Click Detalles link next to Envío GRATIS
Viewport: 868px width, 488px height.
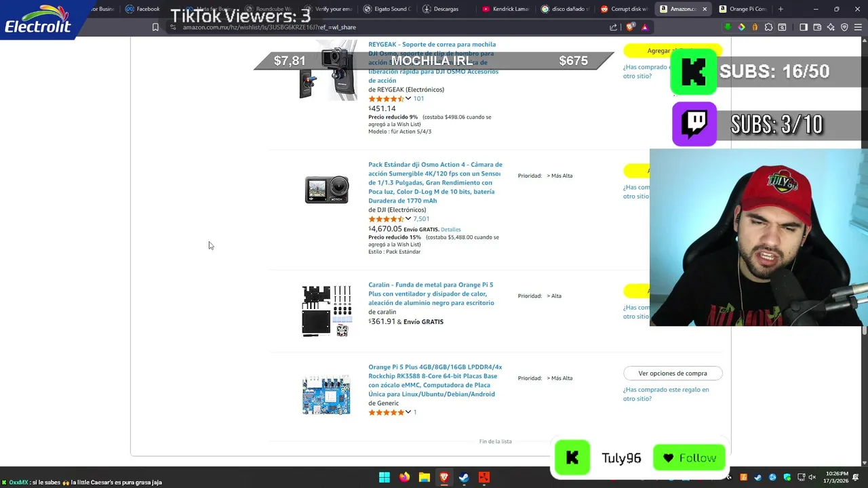pyautogui.click(x=450, y=230)
